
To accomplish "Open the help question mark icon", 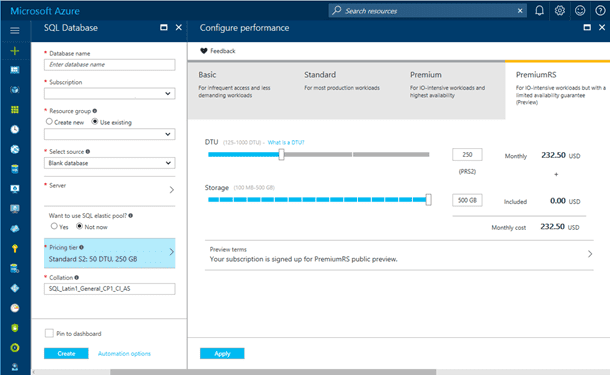I will coord(600,11).
